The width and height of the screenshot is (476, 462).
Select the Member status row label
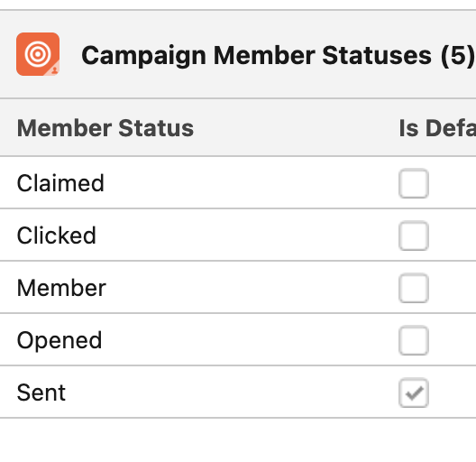(x=61, y=288)
